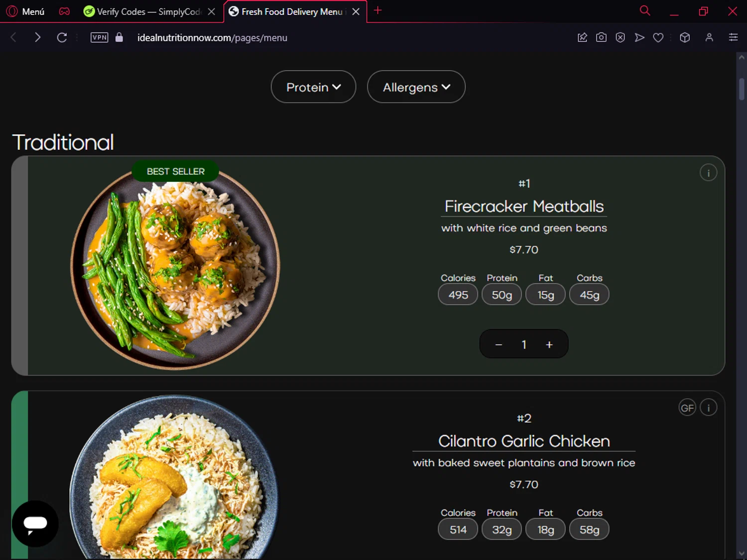Open info icon for Cilantro Garlic Chicken
This screenshot has width=747, height=560.
(708, 408)
